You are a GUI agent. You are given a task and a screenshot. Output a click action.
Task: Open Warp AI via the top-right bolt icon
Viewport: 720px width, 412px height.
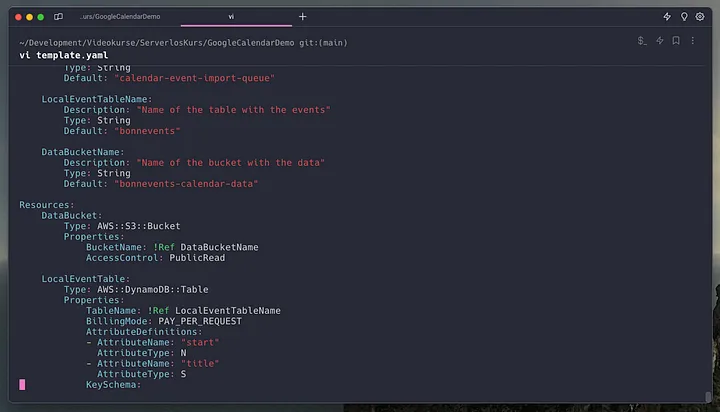[667, 17]
